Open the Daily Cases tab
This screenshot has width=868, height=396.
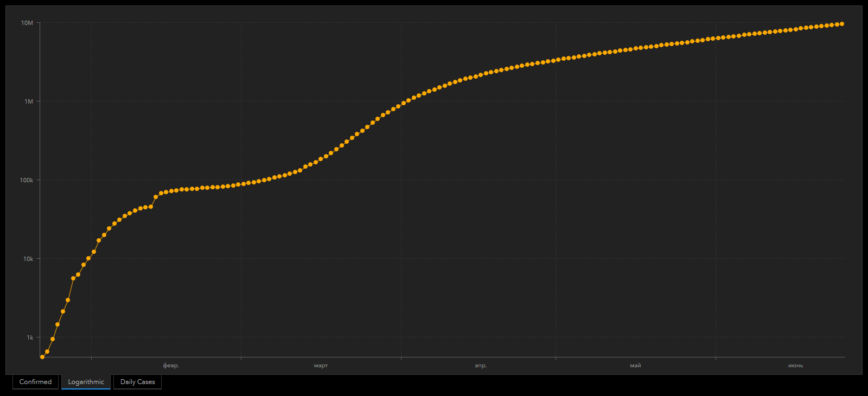[x=137, y=382]
